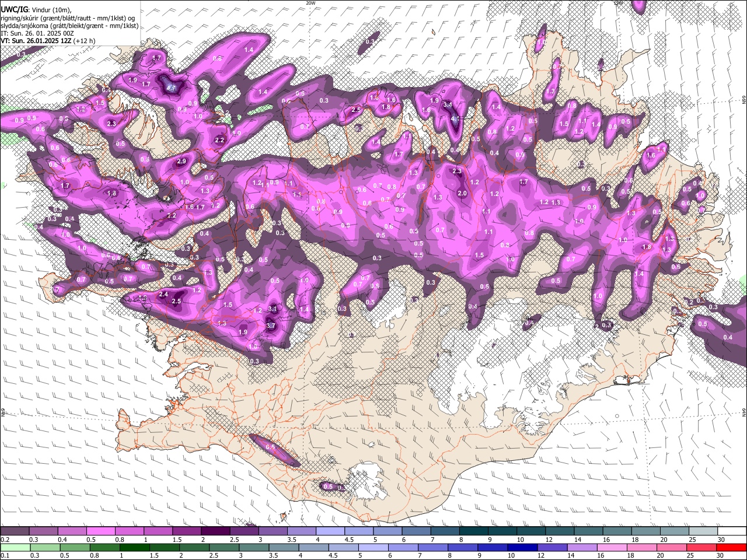This screenshot has height=560, width=747.
Task: Select the 'rigning/skúrir' legend description line
Action: 68,18
